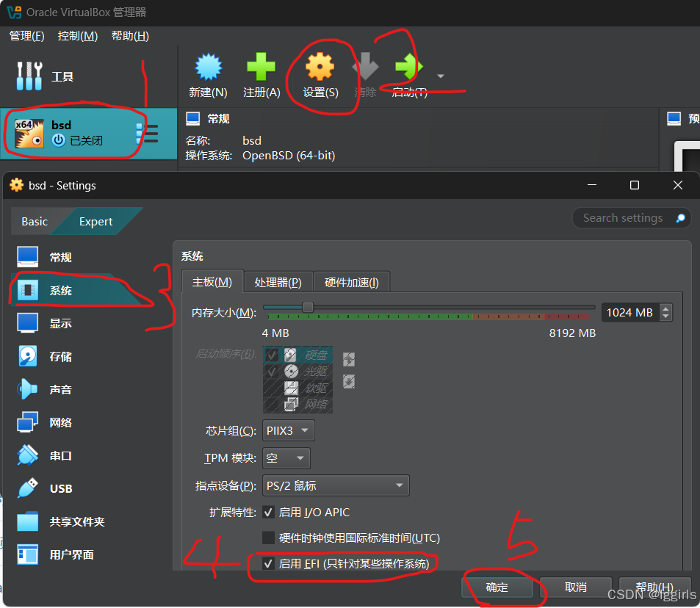The height and width of the screenshot is (608, 700).
Task: Start the VM with the green arrow icon
Action: pos(408,67)
